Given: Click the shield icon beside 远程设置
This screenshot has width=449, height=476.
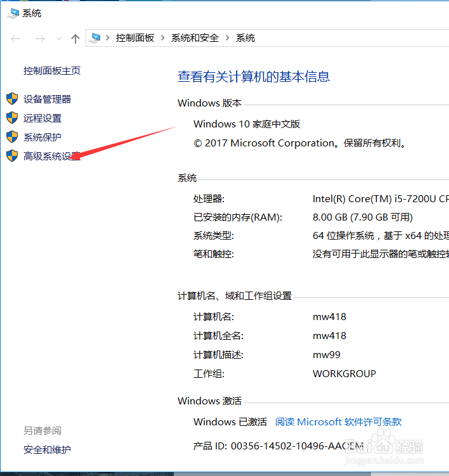Looking at the screenshot, I should (x=12, y=118).
